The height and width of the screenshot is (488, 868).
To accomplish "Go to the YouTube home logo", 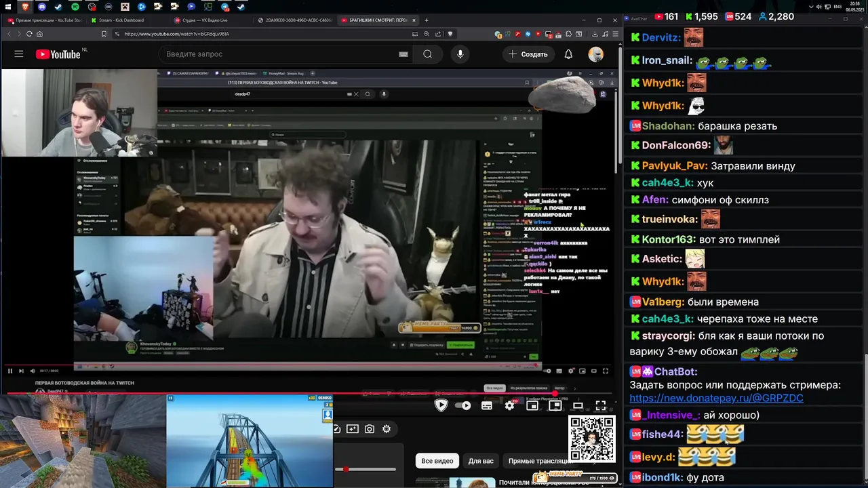I will (58, 54).
